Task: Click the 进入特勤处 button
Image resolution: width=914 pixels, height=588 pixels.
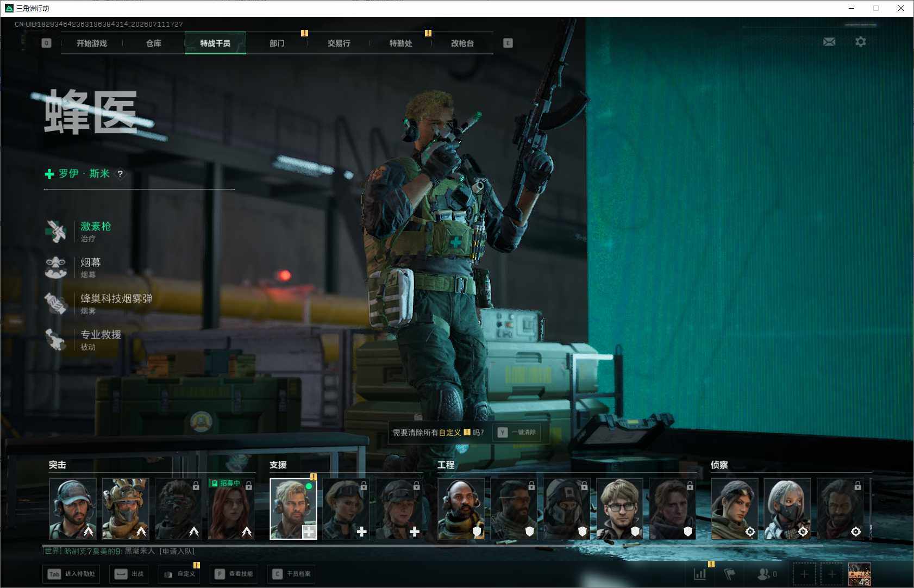Action: pos(71,574)
